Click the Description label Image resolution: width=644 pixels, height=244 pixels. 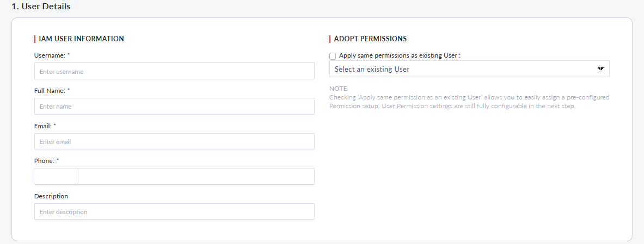coord(51,196)
